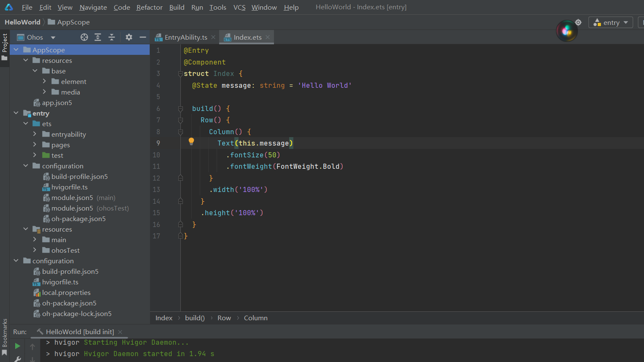This screenshot has width=644, height=362.
Task: Open the File menu
Action: 27,7
